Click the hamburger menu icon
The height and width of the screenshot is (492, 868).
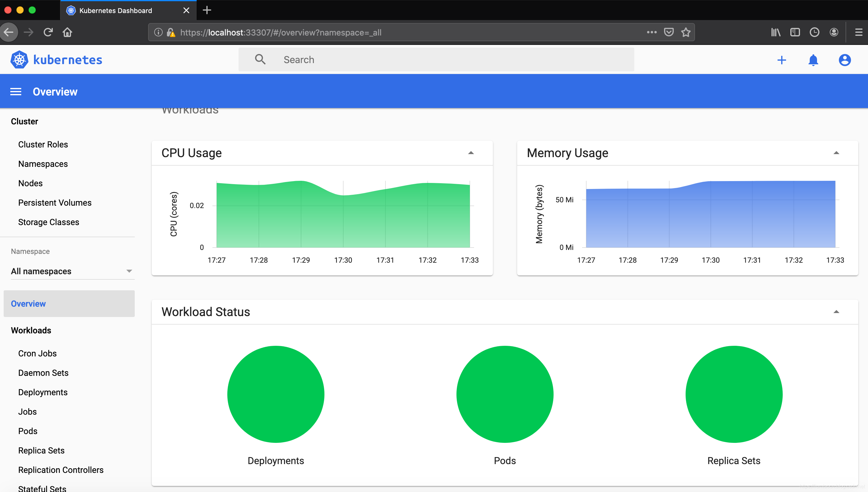[16, 92]
